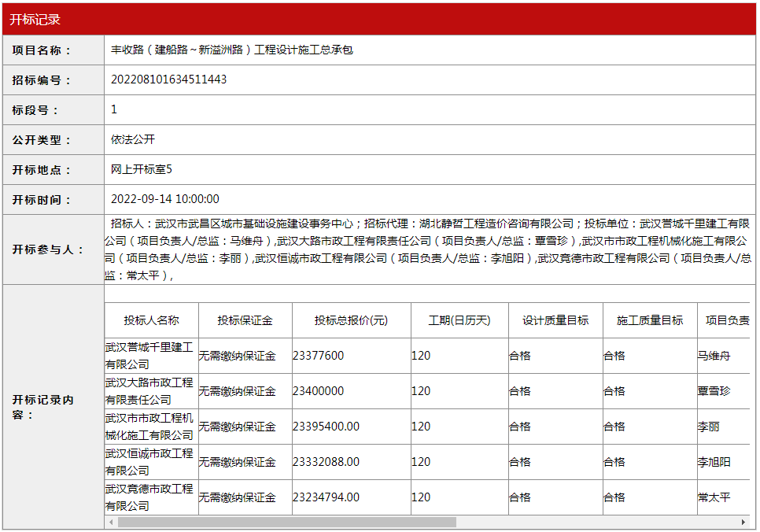Click the 120 duration in the 23400000 row
The image size is (760, 532).
click(421, 391)
